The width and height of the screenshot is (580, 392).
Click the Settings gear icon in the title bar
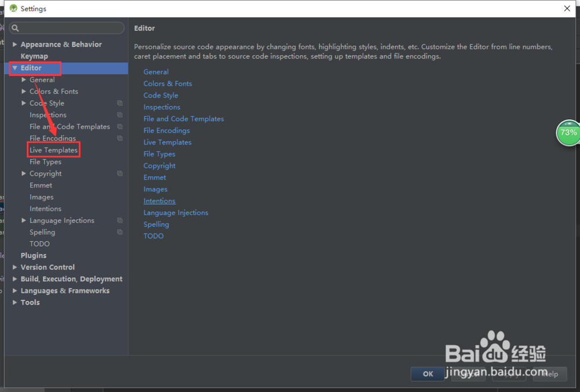[x=13, y=8]
